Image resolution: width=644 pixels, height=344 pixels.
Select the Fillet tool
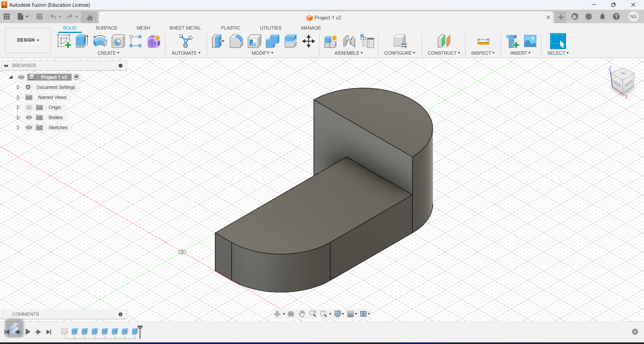(x=236, y=41)
